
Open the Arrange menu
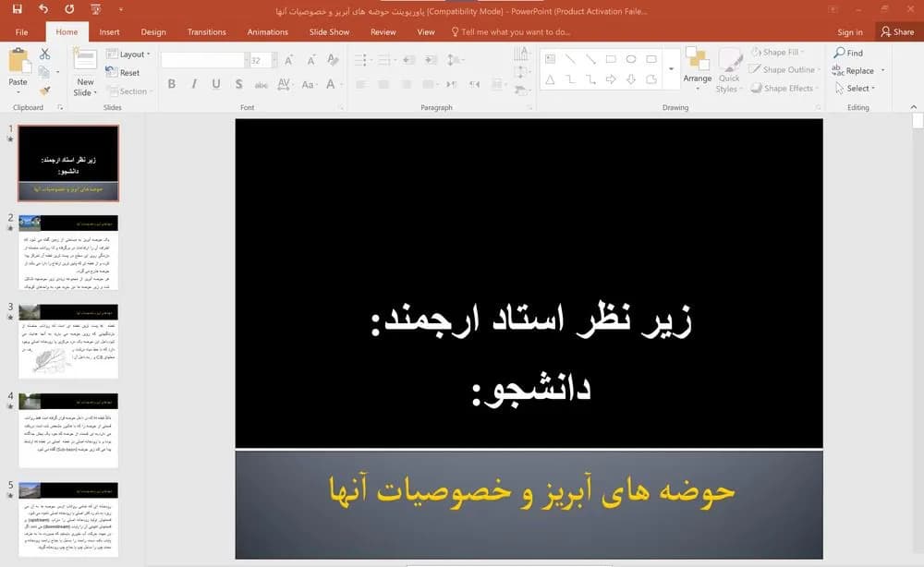click(697, 69)
